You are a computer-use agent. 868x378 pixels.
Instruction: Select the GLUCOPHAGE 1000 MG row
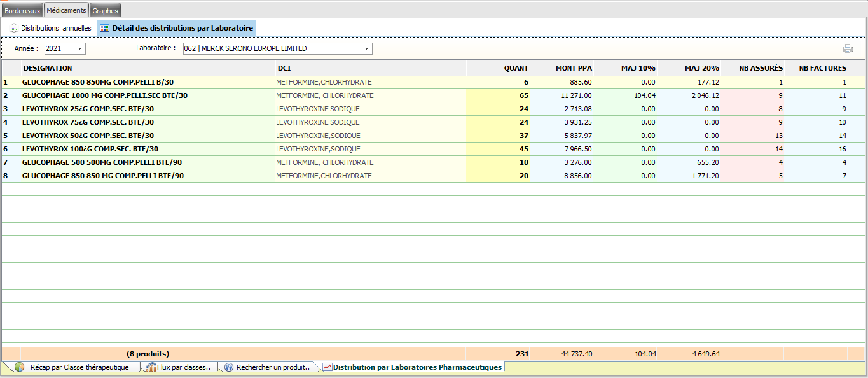(x=105, y=95)
